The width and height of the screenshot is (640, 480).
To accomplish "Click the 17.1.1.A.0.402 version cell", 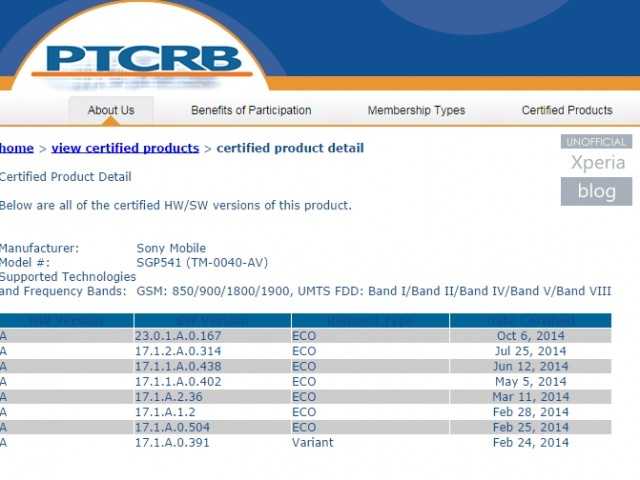I will [179, 381].
